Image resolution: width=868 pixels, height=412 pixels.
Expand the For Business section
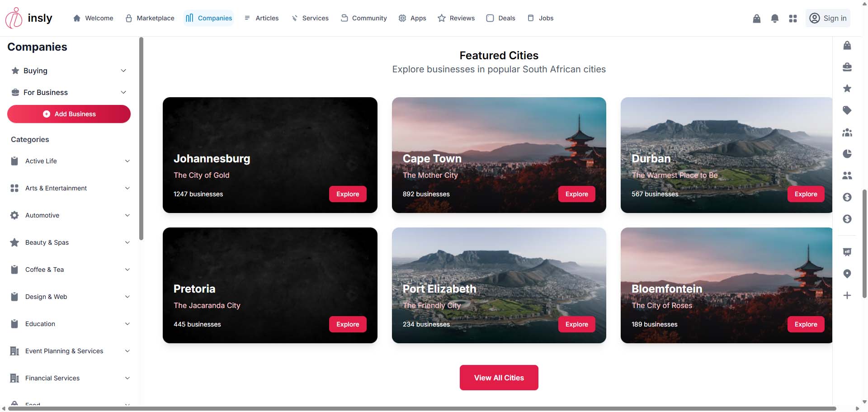tap(69, 92)
